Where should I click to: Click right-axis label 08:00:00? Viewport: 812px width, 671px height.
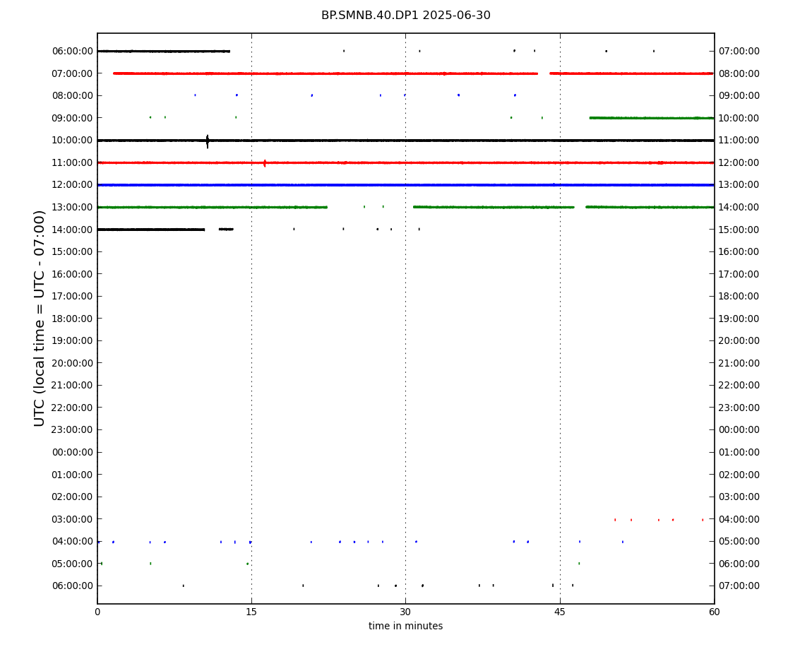click(739, 73)
